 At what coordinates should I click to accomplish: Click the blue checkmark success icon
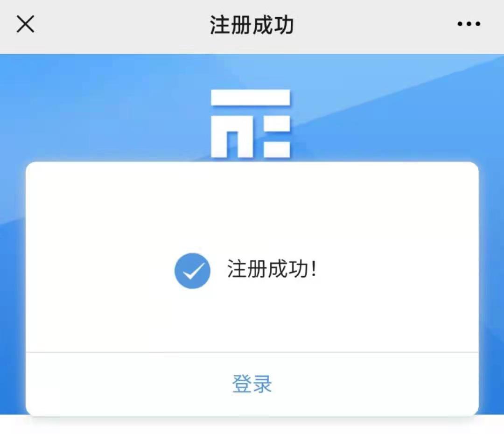point(192,271)
